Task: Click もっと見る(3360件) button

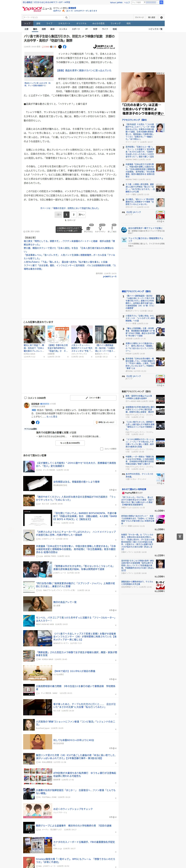Action: point(70,443)
